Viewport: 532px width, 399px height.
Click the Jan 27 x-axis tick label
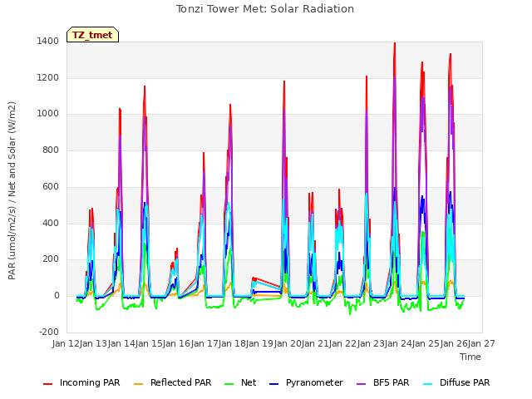(x=481, y=343)
